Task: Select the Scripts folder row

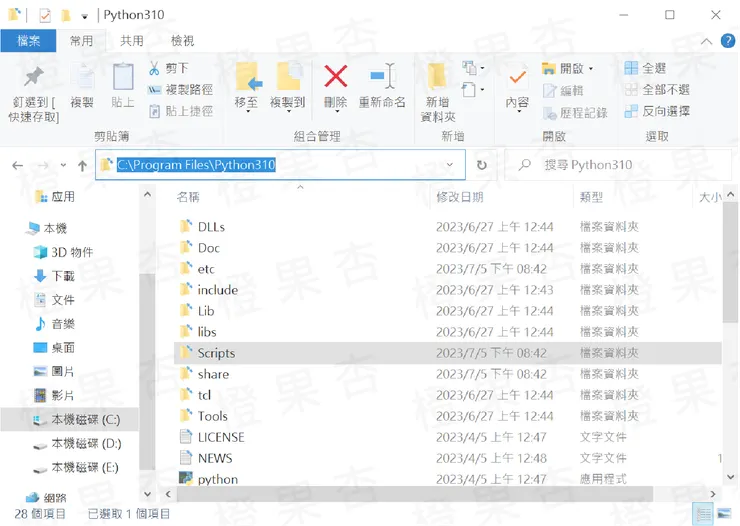Action: 447,353
